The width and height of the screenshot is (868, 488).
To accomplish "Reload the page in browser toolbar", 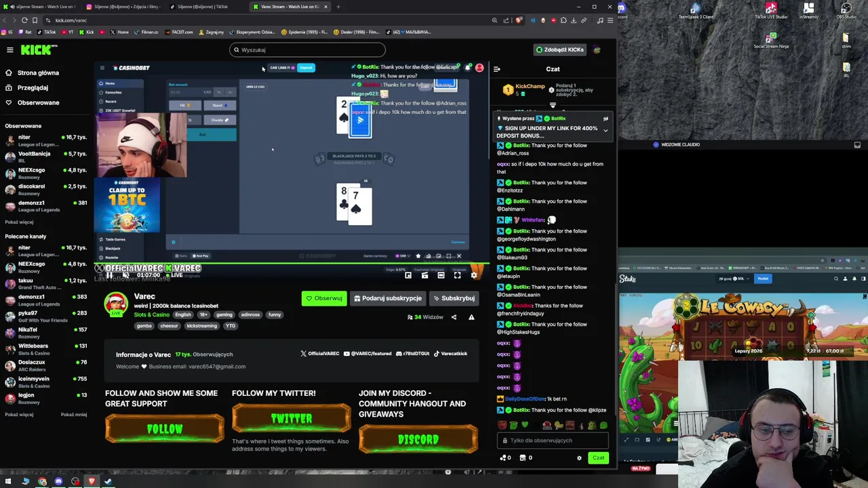I will [x=24, y=20].
